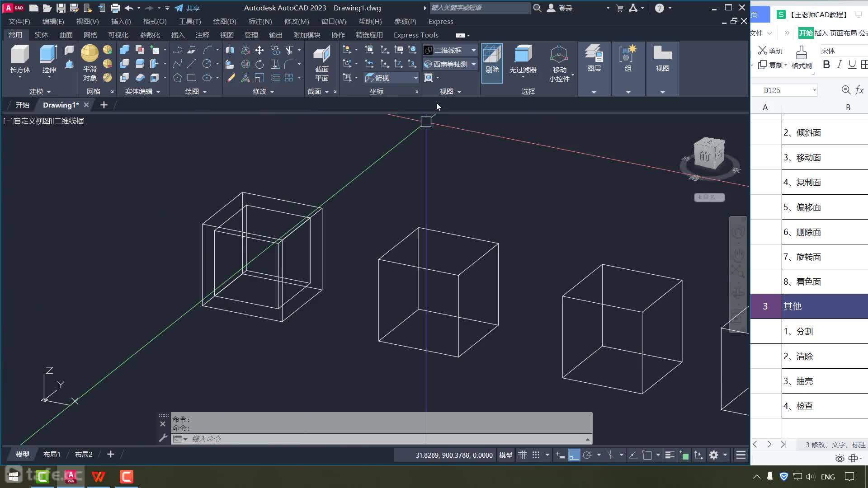Screen dimensions: 868x488
Task: Select the 其他 cell in WPS spreadsheet
Action: pos(825,306)
